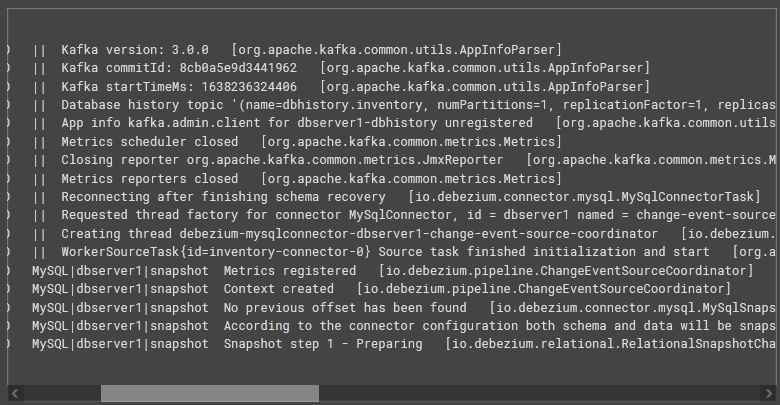Click the left scroll arrow of the horizontal scrollbar
This screenshot has width=780, height=405.
pos(15,394)
